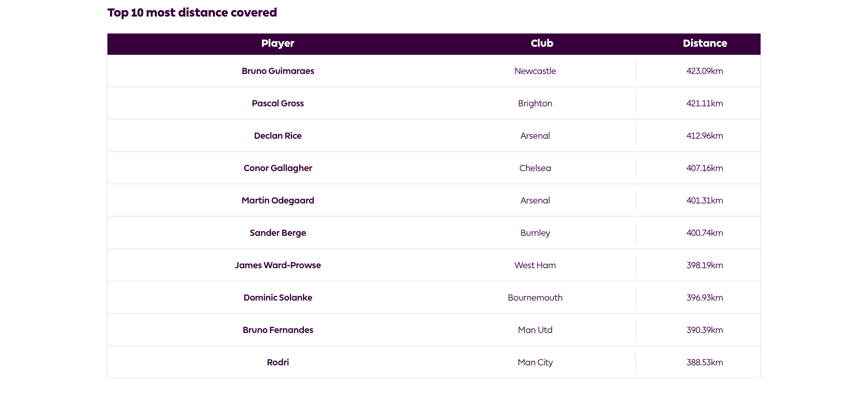Click the Distance column header
Image resolution: width=868 pixels, height=401 pixels.
click(x=705, y=43)
